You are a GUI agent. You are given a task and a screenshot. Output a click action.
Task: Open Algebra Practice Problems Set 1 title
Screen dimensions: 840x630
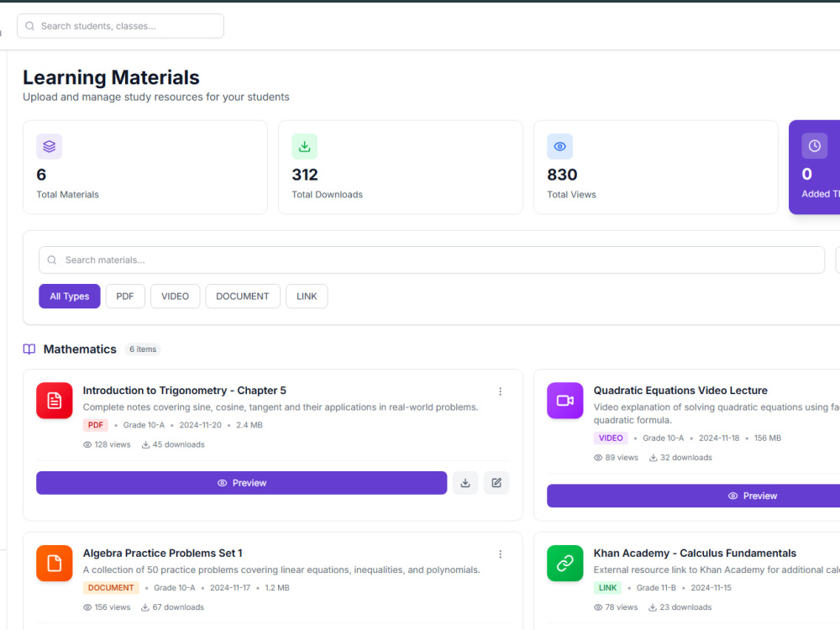click(162, 553)
